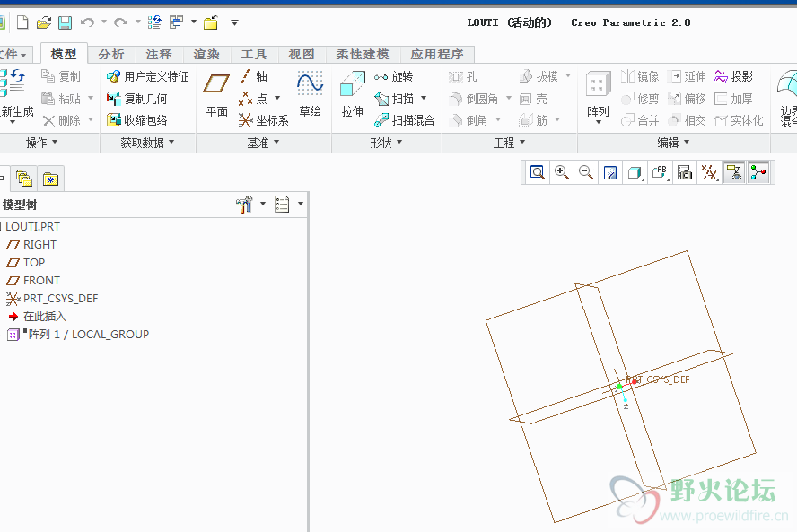
Task: Switch to the 分析 tab
Action: [110, 55]
